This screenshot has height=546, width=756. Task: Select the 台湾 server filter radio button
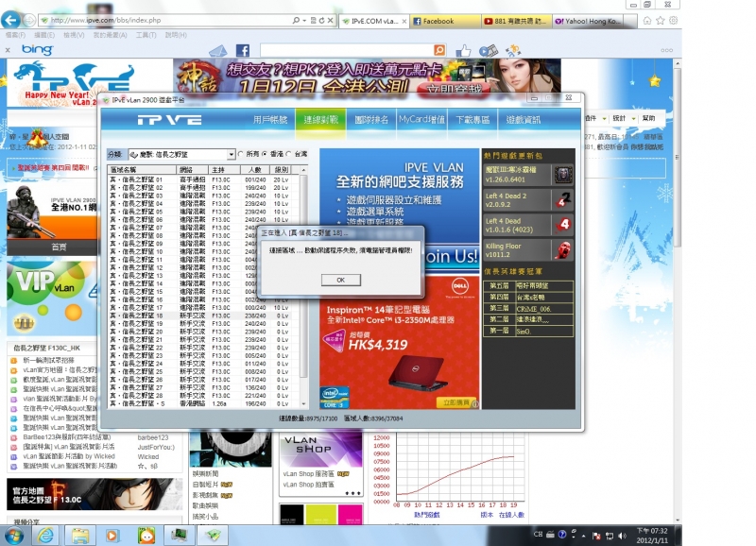(x=288, y=152)
